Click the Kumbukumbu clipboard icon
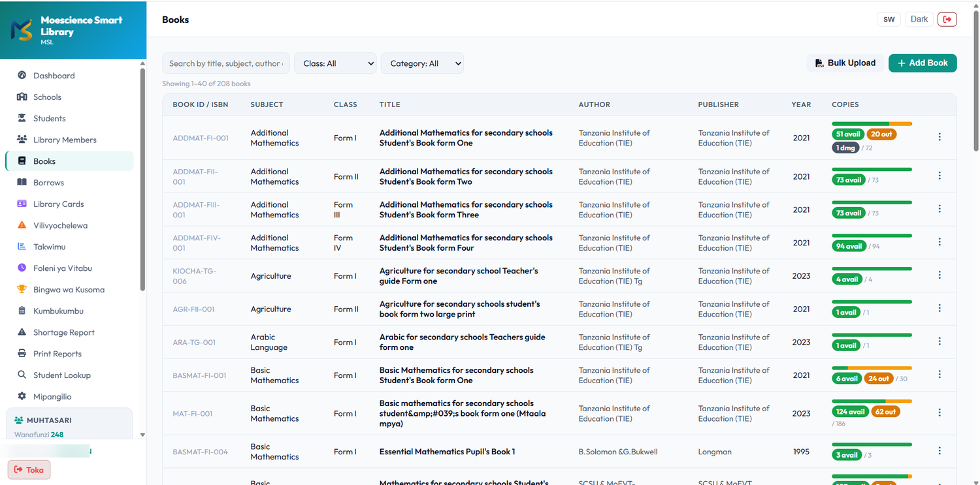 [x=22, y=311]
